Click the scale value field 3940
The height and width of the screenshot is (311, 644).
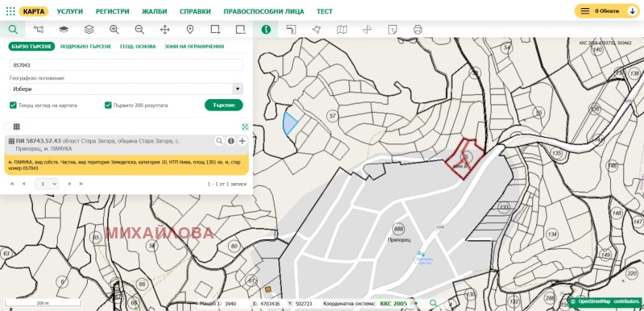(x=231, y=304)
